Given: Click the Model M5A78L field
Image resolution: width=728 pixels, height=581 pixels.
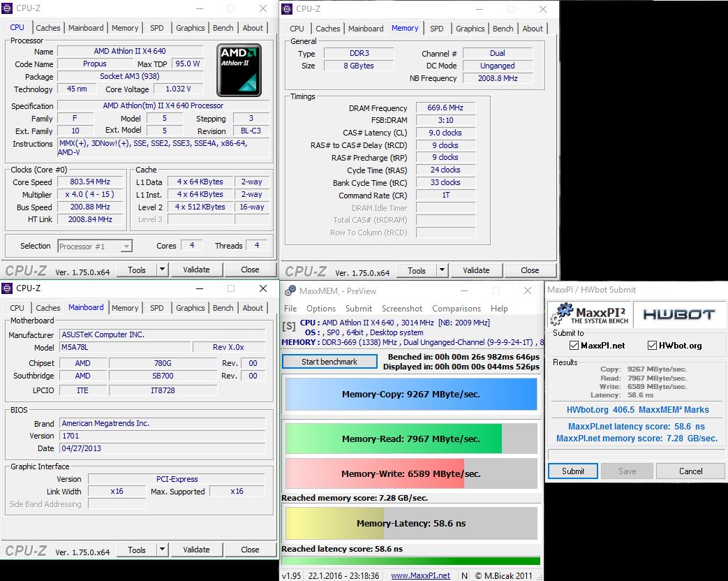Looking at the screenshot, I should pyautogui.click(x=126, y=347).
